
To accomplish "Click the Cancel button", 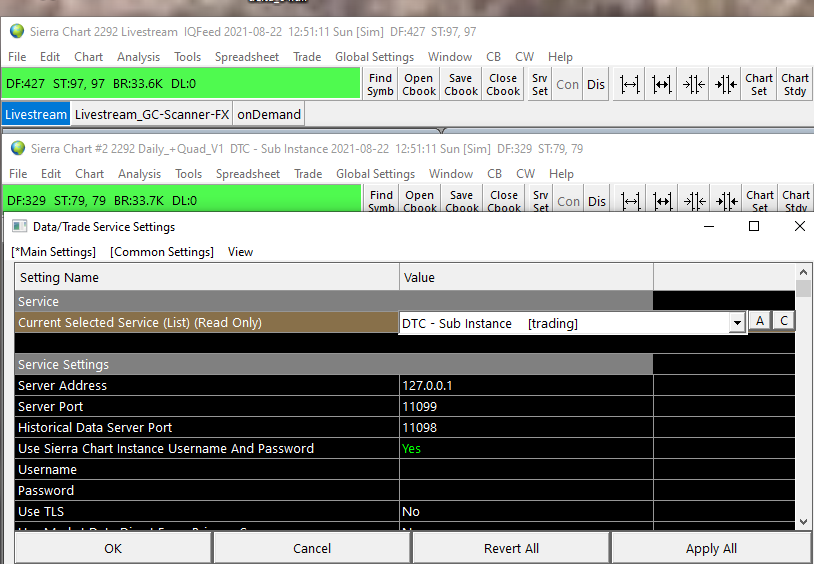I will (311, 548).
